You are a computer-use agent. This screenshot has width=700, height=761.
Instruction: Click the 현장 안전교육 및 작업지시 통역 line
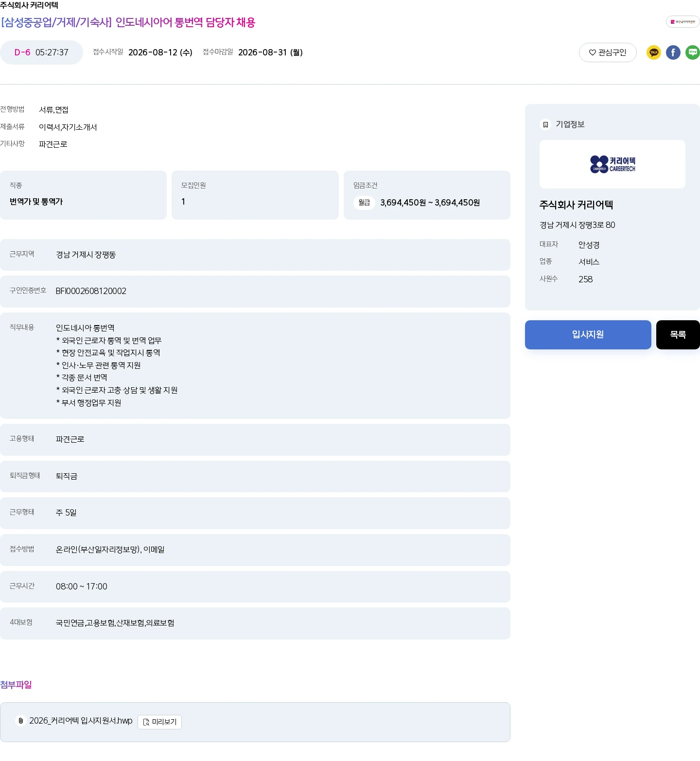pyautogui.click(x=108, y=353)
